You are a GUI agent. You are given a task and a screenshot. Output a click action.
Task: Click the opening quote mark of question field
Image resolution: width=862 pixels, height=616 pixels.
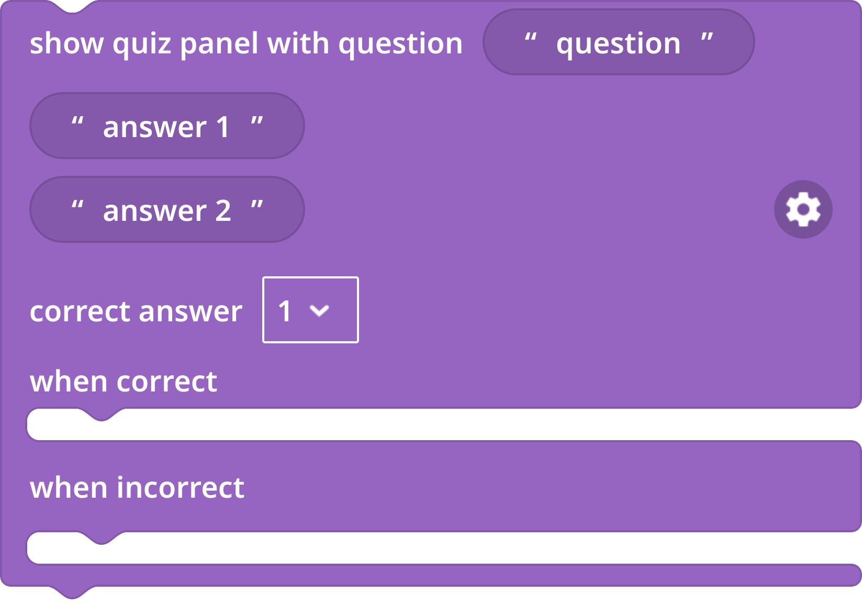(531, 38)
